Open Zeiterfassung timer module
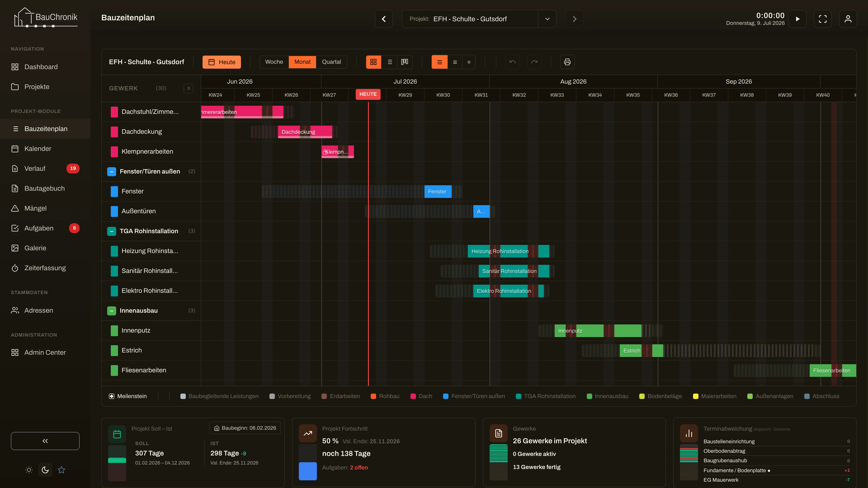The width and height of the screenshot is (868, 488). pos(45,268)
